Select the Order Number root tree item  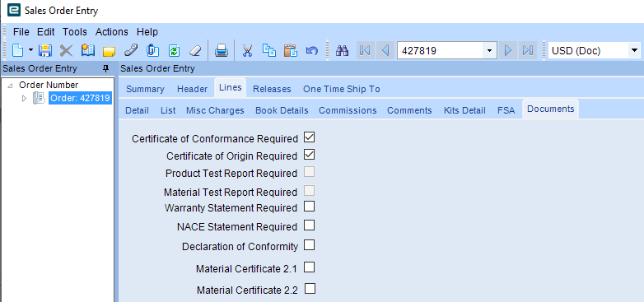[x=49, y=85]
